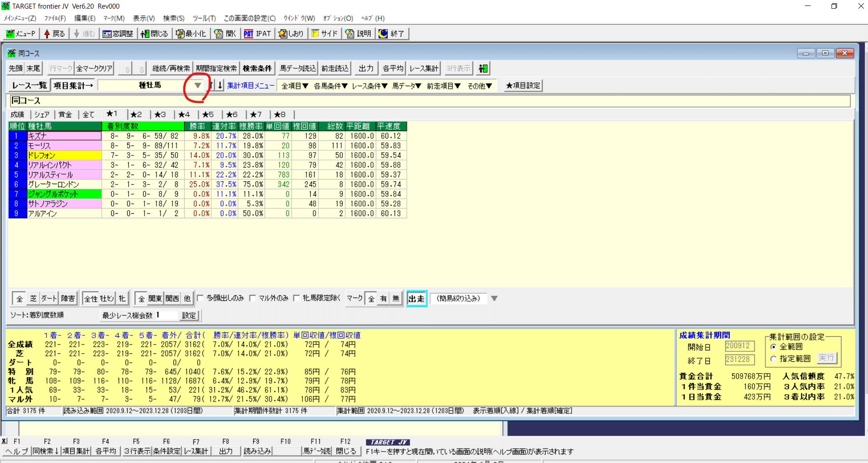868x463 pixels.
Task: Open the 説明 explanation button
Action: tap(359, 34)
